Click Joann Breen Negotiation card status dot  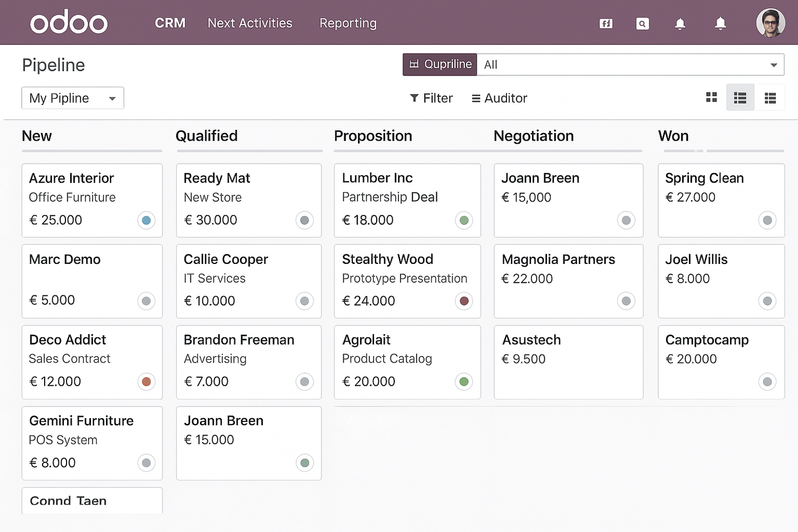626,220
